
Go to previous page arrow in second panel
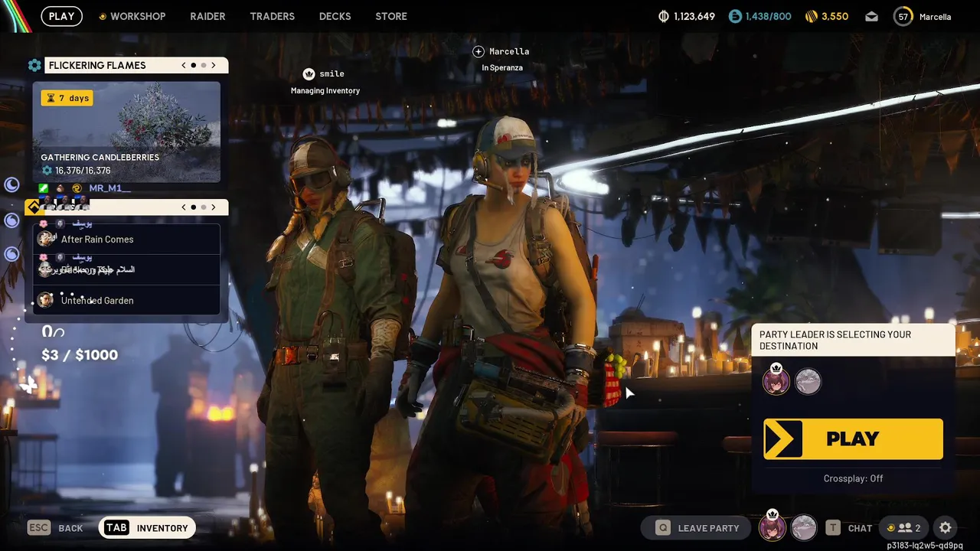coord(184,207)
